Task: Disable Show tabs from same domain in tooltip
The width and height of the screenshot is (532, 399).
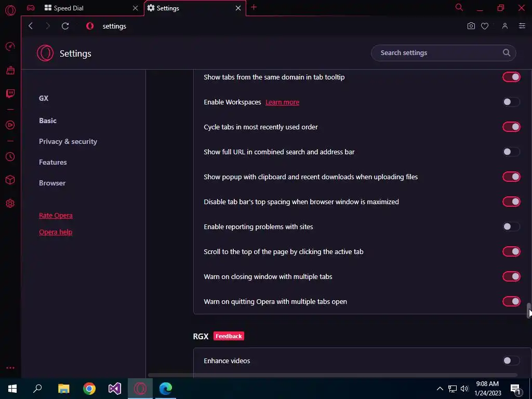Action: [x=511, y=77]
